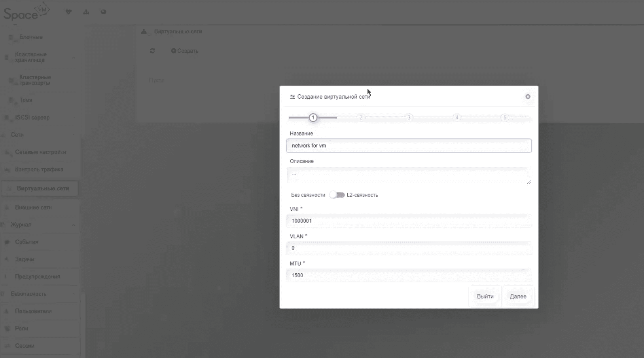The image size is (644, 358).
Task: Click the SpaceVM logo
Action: [x=26, y=13]
